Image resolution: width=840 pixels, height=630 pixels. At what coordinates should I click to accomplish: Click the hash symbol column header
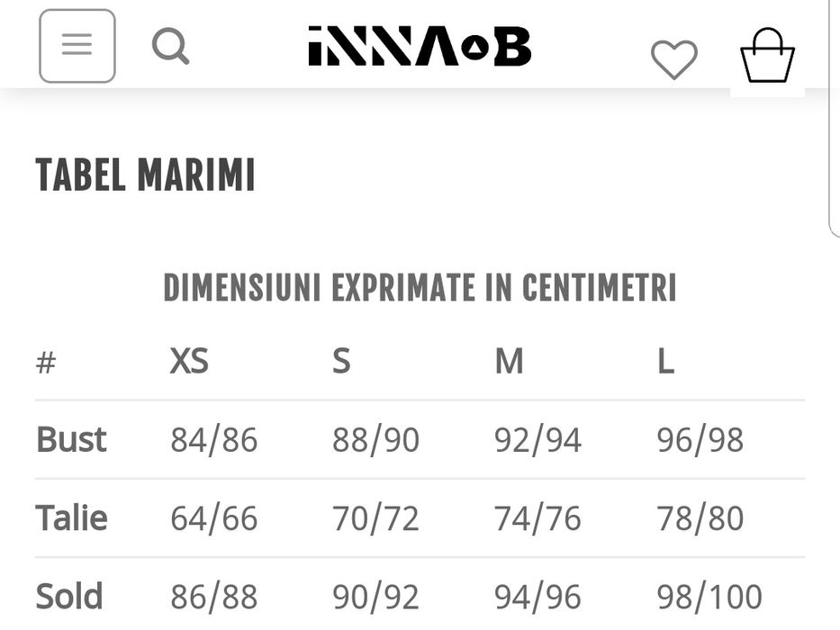(46, 363)
